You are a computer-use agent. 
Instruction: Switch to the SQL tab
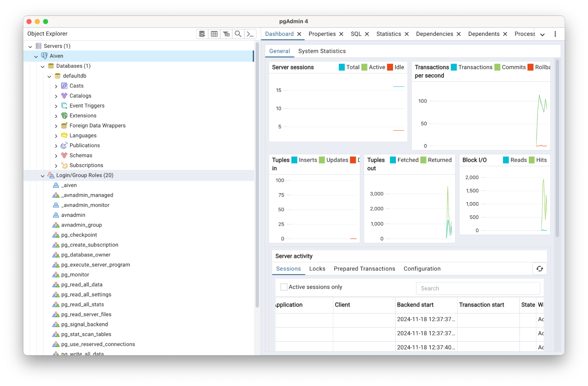click(356, 34)
